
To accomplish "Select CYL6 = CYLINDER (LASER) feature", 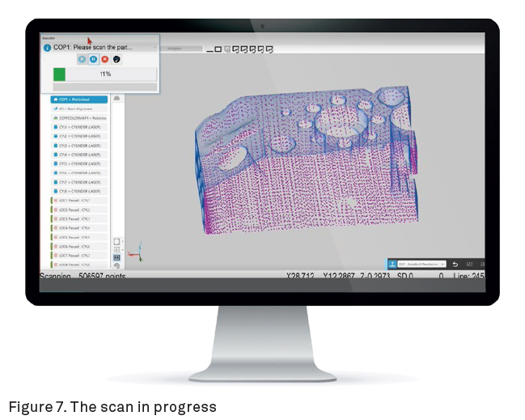I will pos(79,173).
